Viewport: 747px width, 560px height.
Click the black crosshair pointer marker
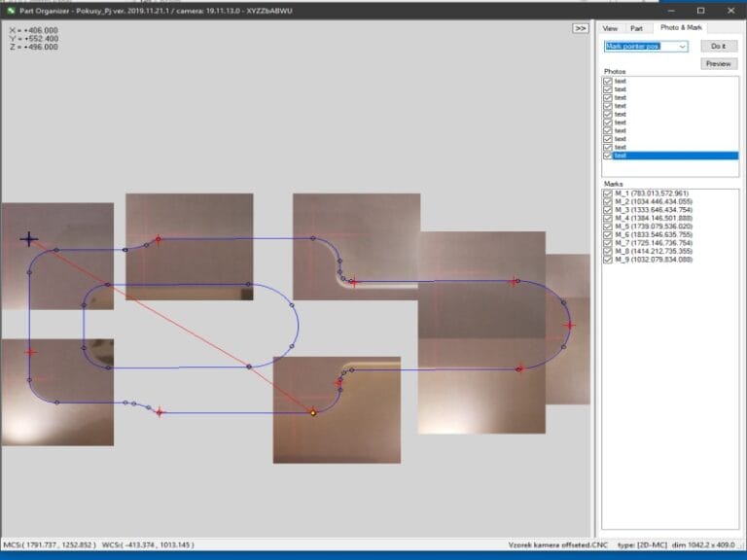point(29,238)
